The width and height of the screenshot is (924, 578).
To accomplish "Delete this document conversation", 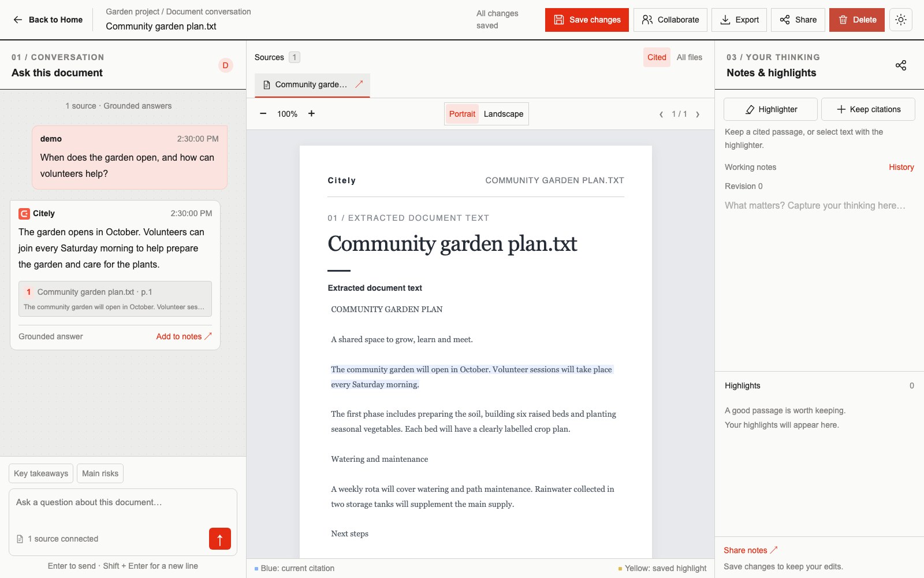I will (x=857, y=20).
